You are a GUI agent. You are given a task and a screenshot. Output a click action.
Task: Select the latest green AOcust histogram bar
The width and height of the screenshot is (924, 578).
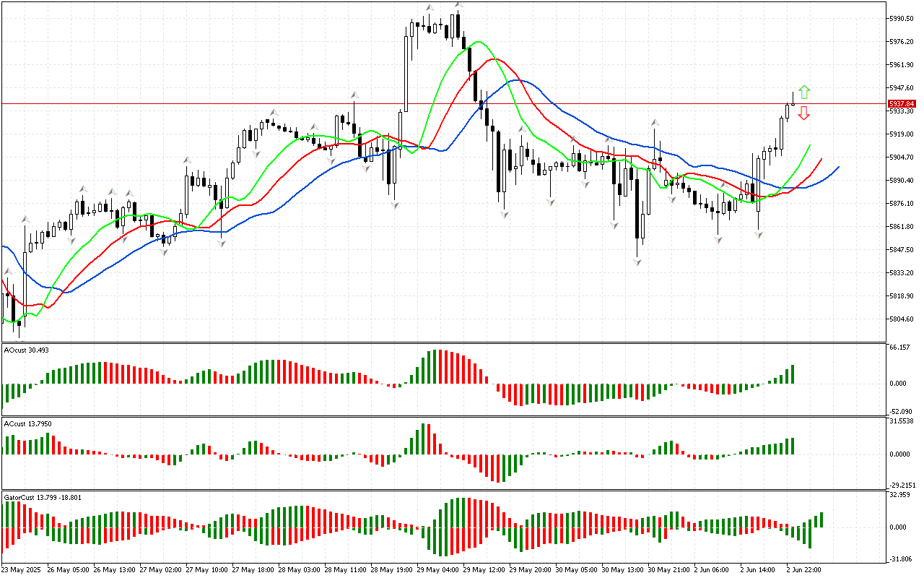(793, 374)
